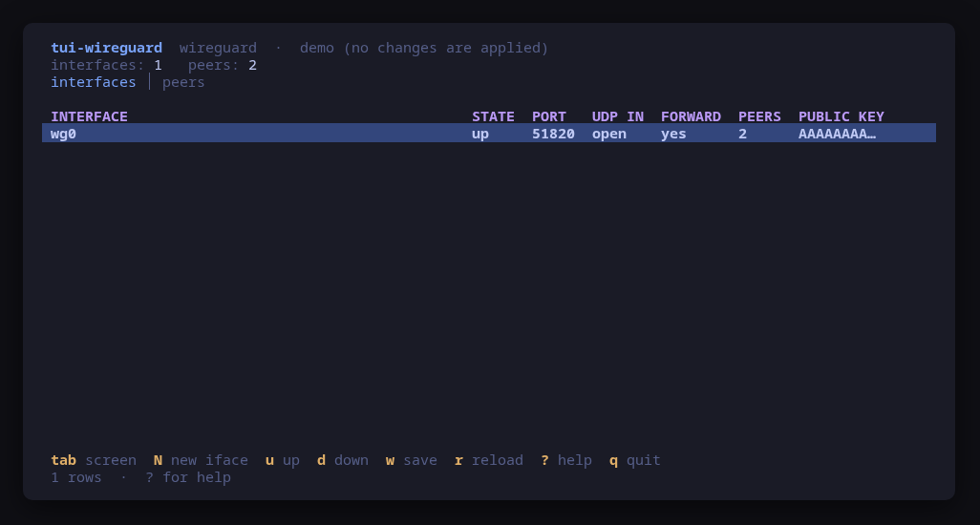
Task: Click the PUBLIC KEY column header
Action: 842,116
